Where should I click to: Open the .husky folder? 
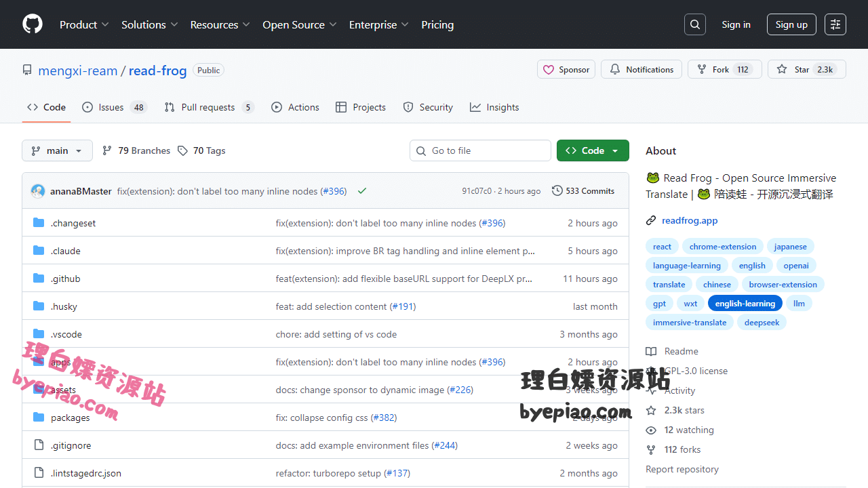click(64, 306)
